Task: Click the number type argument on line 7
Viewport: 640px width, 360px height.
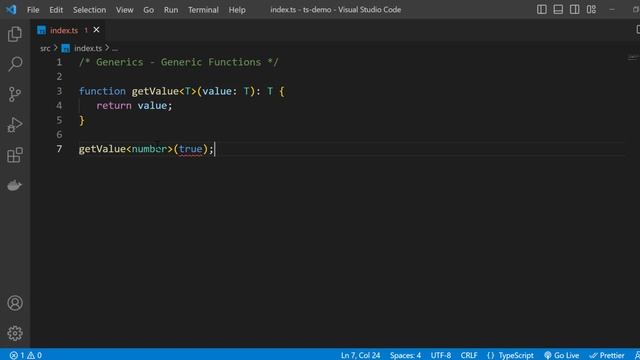Action: tap(149, 149)
